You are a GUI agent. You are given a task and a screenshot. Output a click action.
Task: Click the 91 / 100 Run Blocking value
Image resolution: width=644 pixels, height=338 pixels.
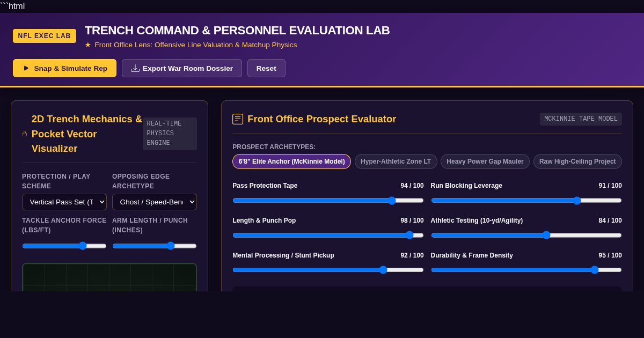coord(610,186)
